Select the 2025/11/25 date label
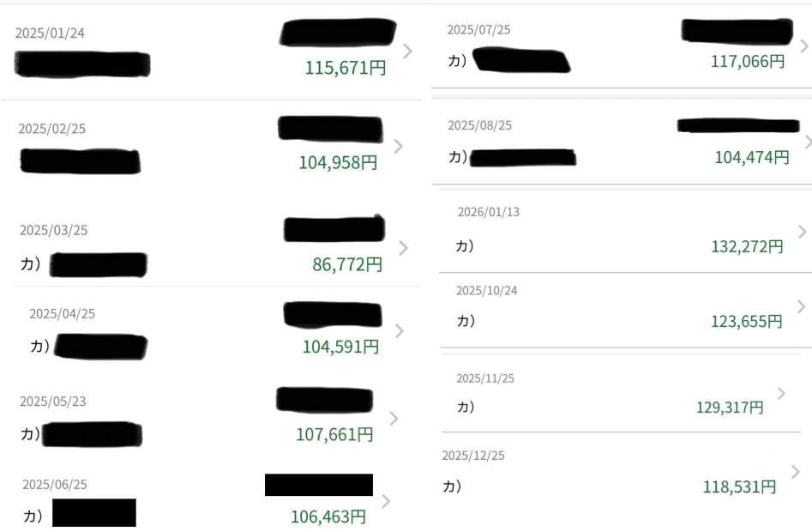The height and width of the screenshot is (532, 812). click(485, 378)
